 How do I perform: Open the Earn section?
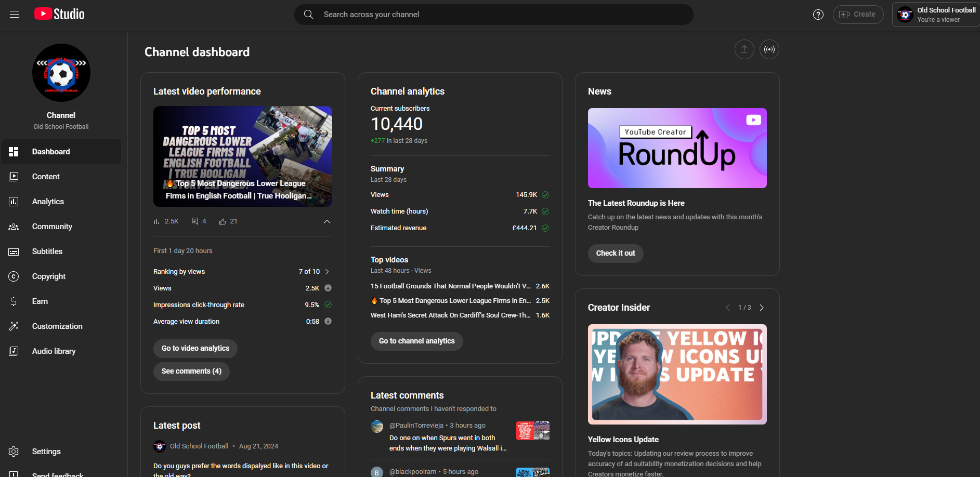tap(61, 301)
